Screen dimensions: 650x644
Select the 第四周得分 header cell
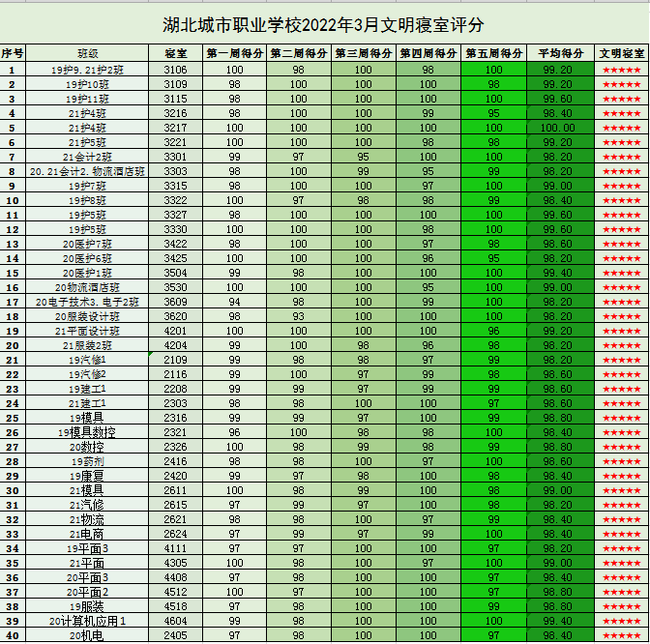pyautogui.click(x=428, y=53)
